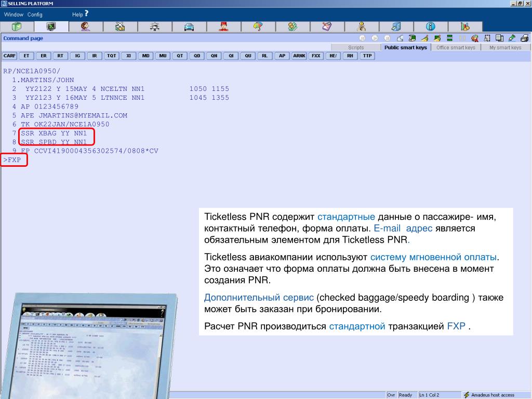
Task: Click the copy pages icon in the toolbar
Action: point(500,38)
